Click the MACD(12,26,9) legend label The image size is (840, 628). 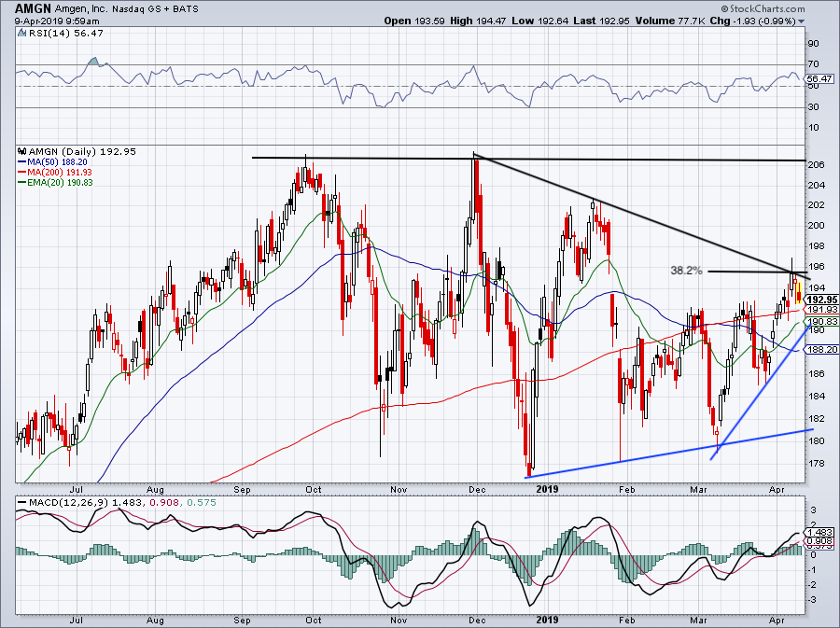(68, 503)
